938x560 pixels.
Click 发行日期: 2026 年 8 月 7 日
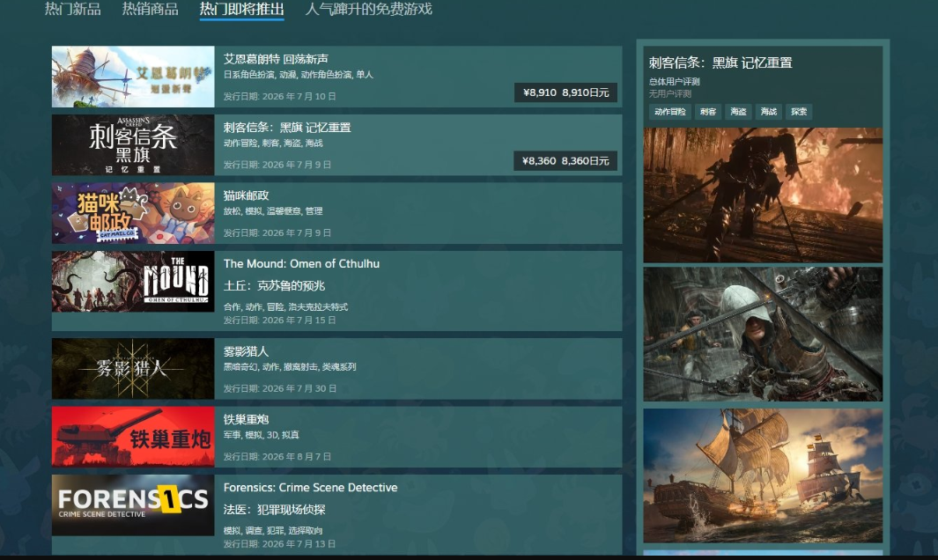(x=277, y=456)
